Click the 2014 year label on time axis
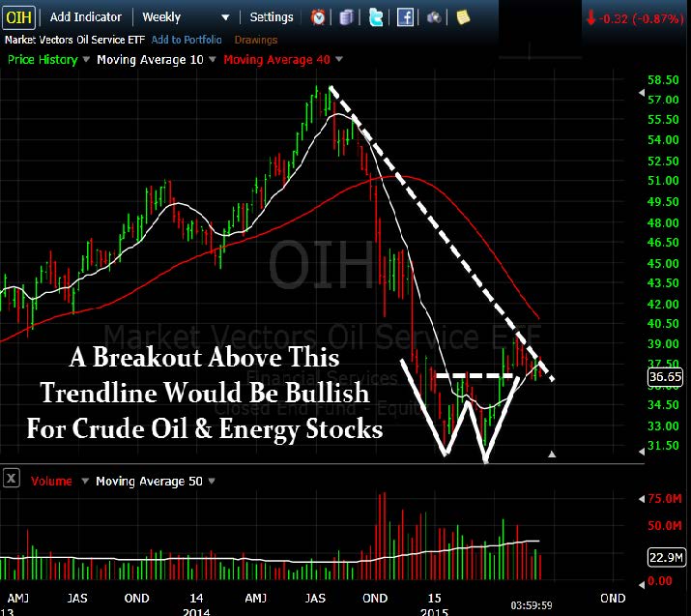 (196, 611)
